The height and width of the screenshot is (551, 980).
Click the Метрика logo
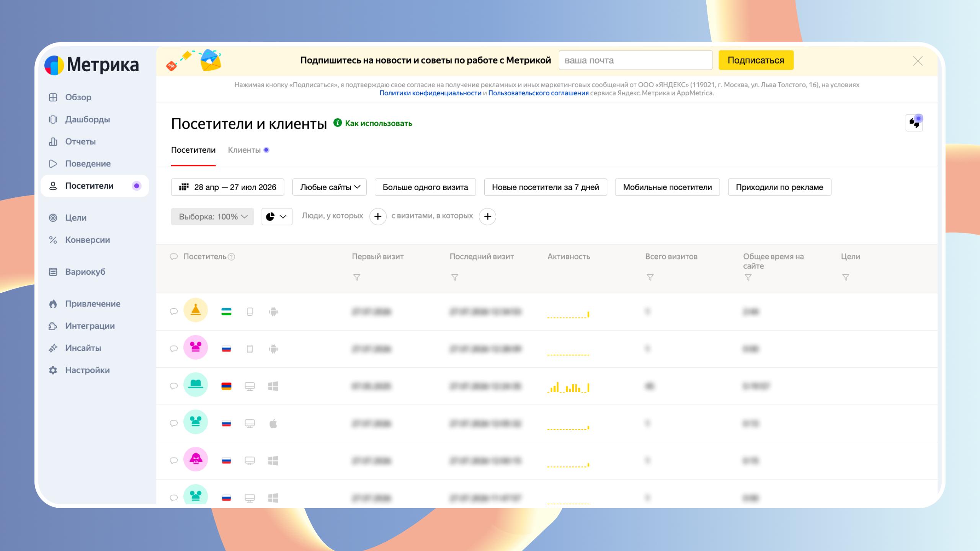click(91, 65)
